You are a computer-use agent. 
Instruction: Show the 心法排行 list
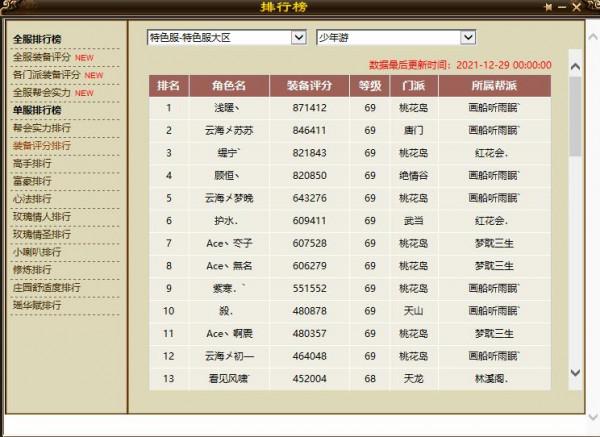click(31, 199)
